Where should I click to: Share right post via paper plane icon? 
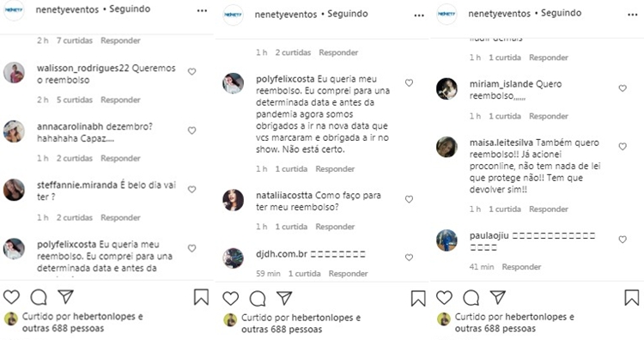coord(498,297)
